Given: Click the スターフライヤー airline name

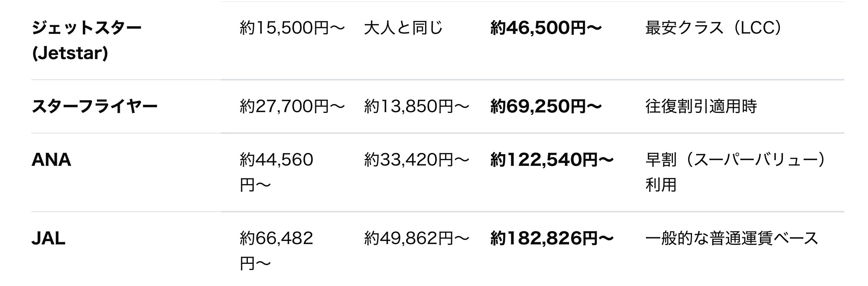Looking at the screenshot, I should (x=94, y=106).
